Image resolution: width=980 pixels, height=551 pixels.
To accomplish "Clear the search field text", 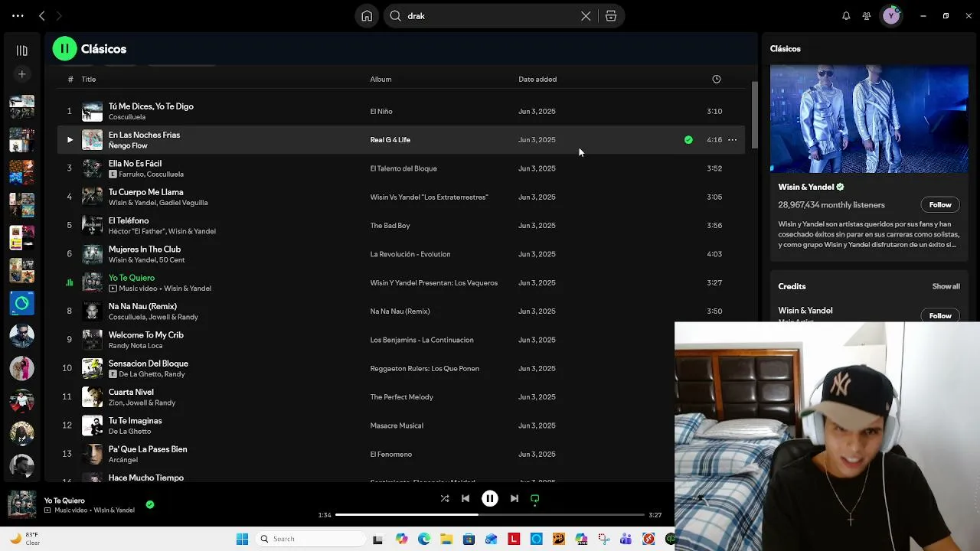I will click(x=586, y=16).
